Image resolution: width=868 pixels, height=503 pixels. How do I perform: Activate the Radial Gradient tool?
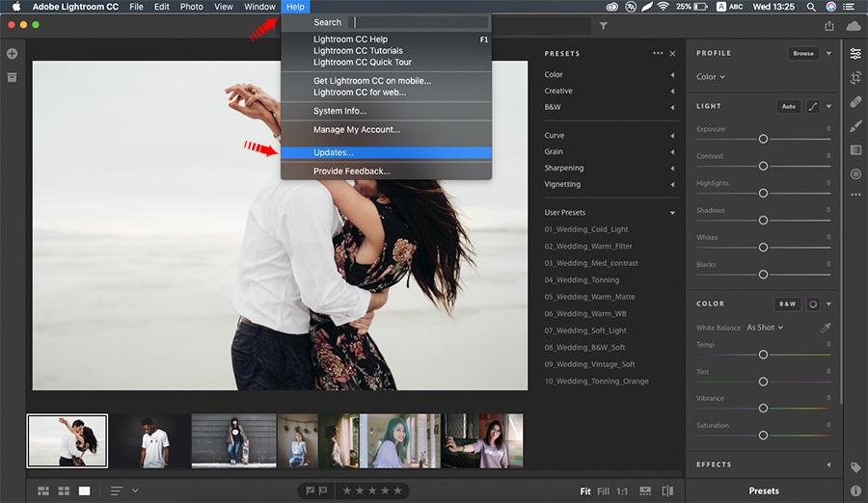pos(855,173)
